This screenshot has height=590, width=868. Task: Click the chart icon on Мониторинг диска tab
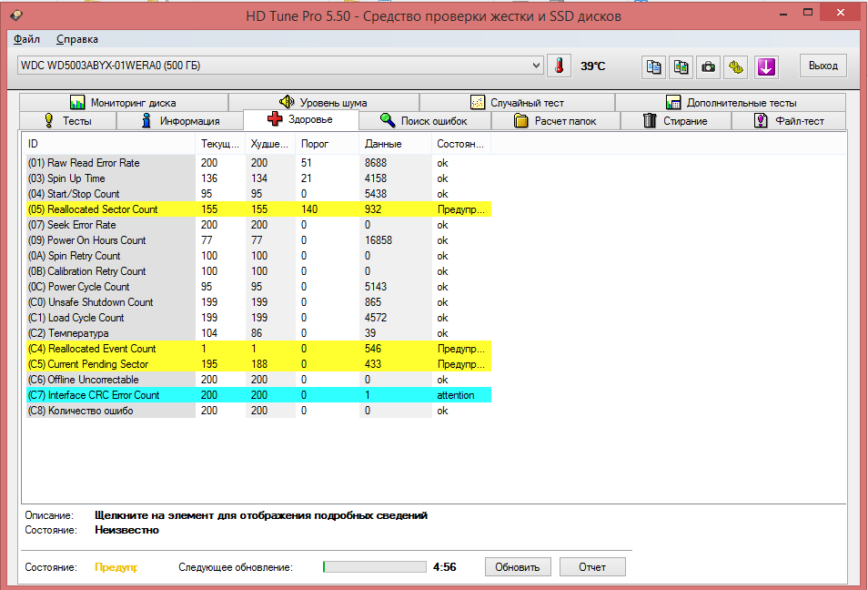(x=77, y=103)
